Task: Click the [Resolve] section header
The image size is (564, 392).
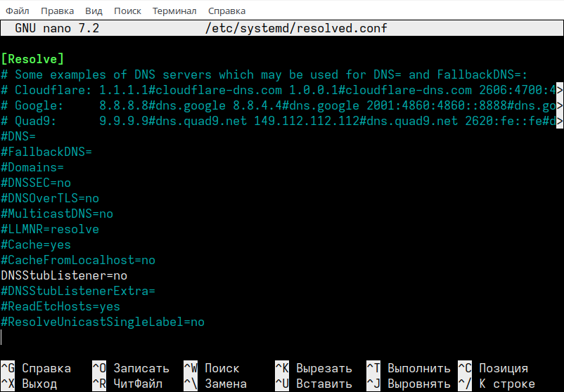Action: [x=32, y=59]
